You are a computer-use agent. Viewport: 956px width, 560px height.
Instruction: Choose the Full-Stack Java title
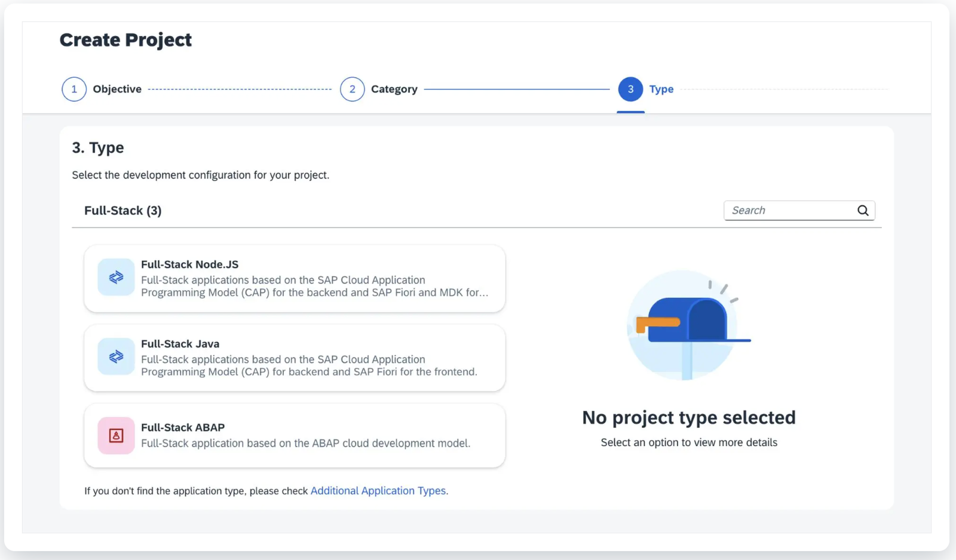(x=180, y=344)
